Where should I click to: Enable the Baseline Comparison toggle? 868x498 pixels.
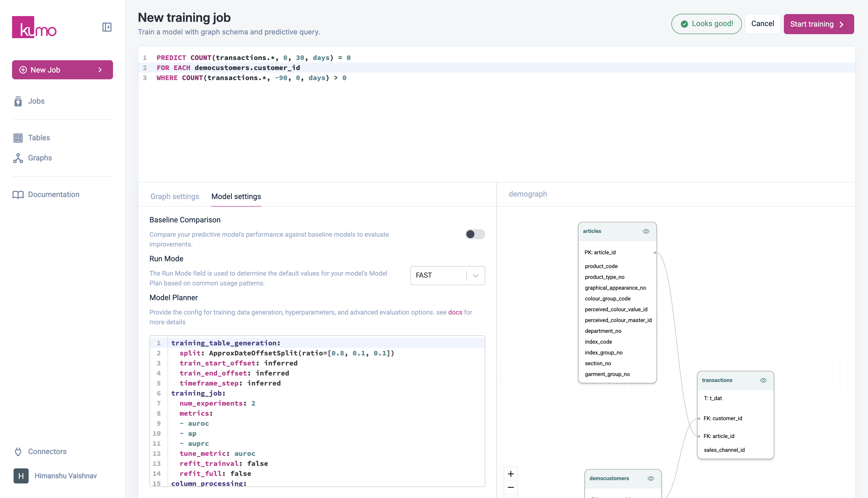coord(475,234)
